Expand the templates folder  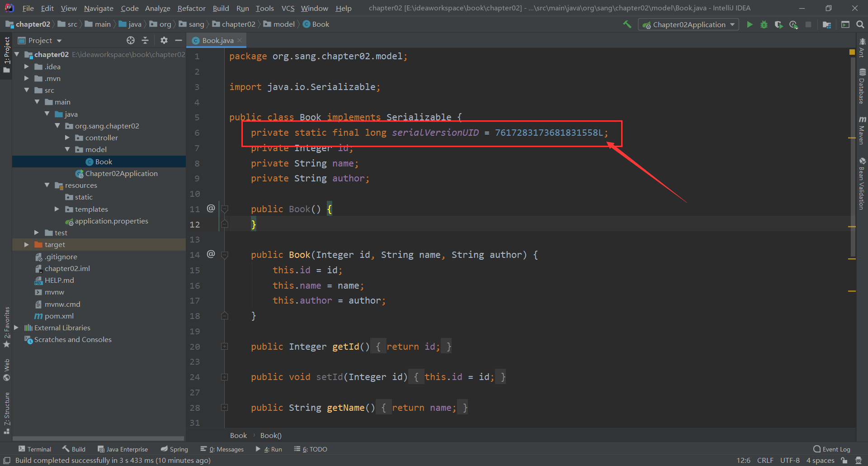pos(57,209)
